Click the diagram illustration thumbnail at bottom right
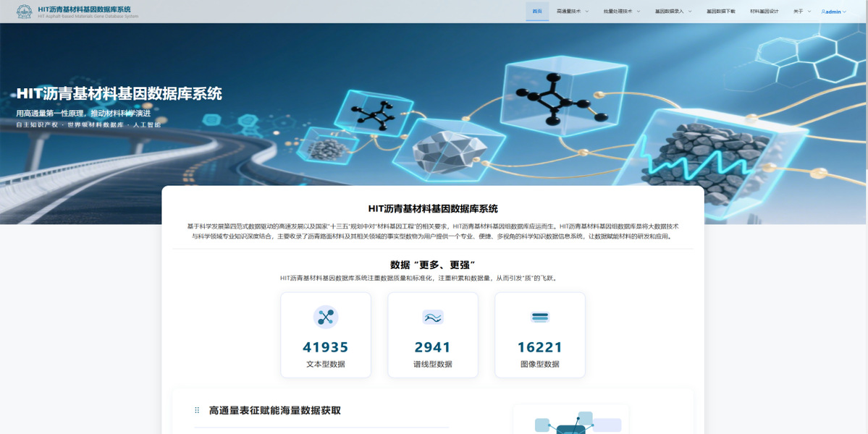Viewport: 868px width, 434px height. pyautogui.click(x=571, y=420)
